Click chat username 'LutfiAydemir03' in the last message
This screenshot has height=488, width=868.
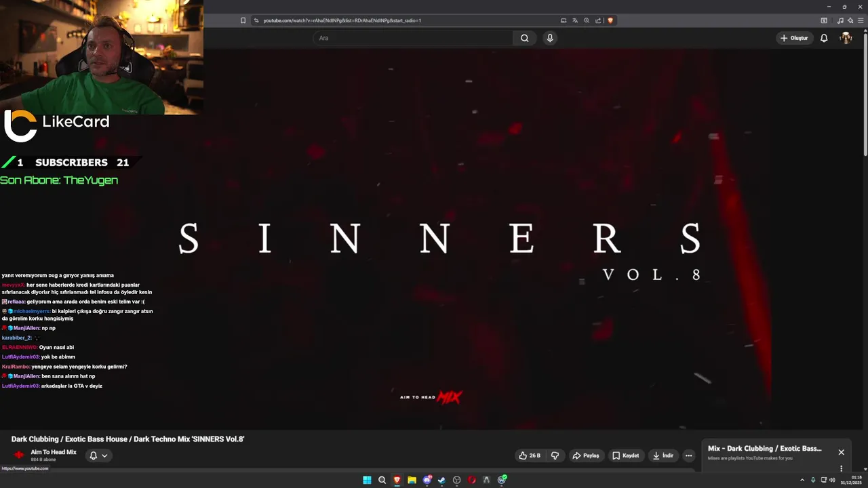point(21,386)
